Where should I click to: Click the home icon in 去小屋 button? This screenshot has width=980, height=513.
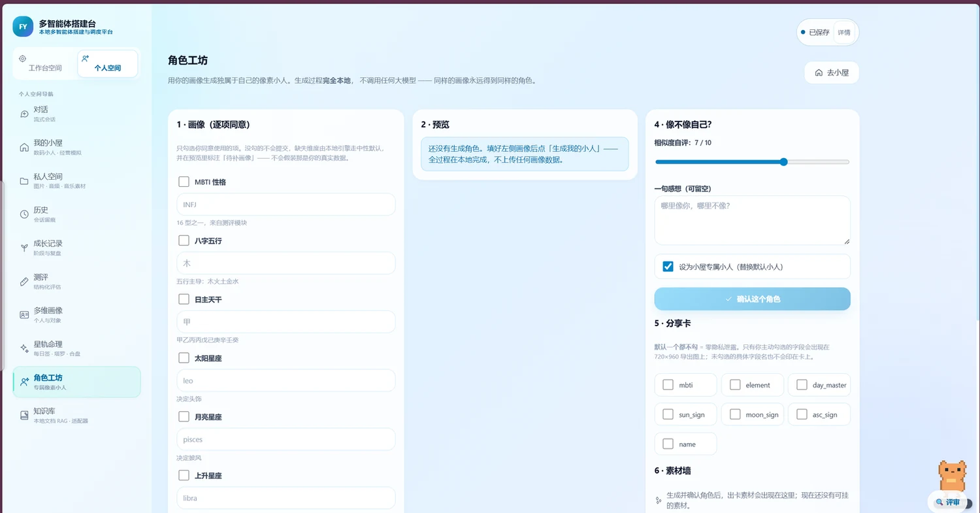819,73
